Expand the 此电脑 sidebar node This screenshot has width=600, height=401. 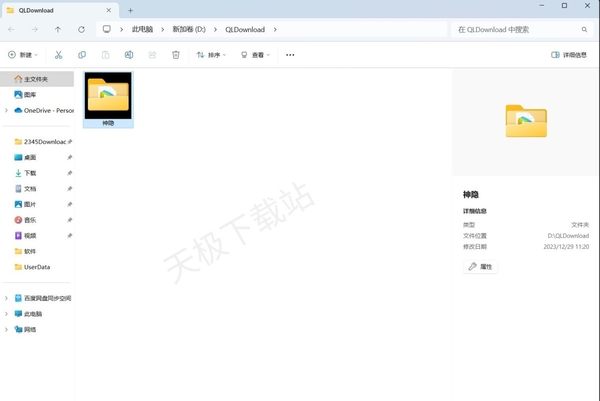pyautogui.click(x=6, y=314)
